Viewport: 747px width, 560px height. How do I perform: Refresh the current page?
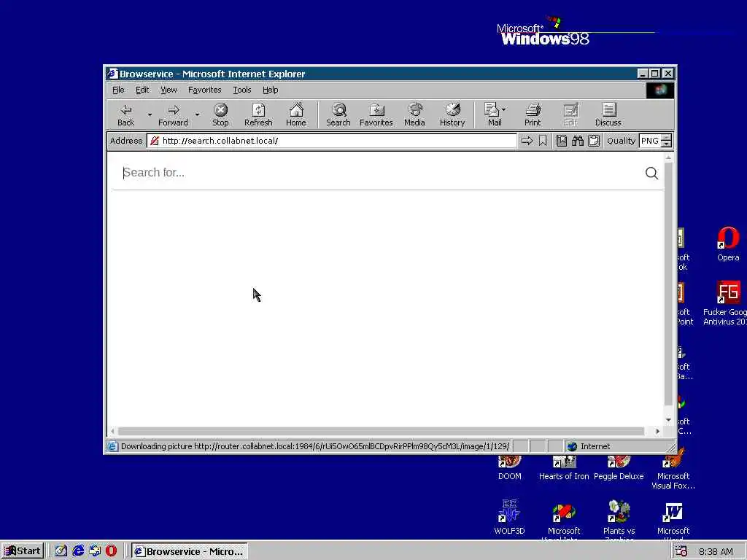[x=258, y=115]
